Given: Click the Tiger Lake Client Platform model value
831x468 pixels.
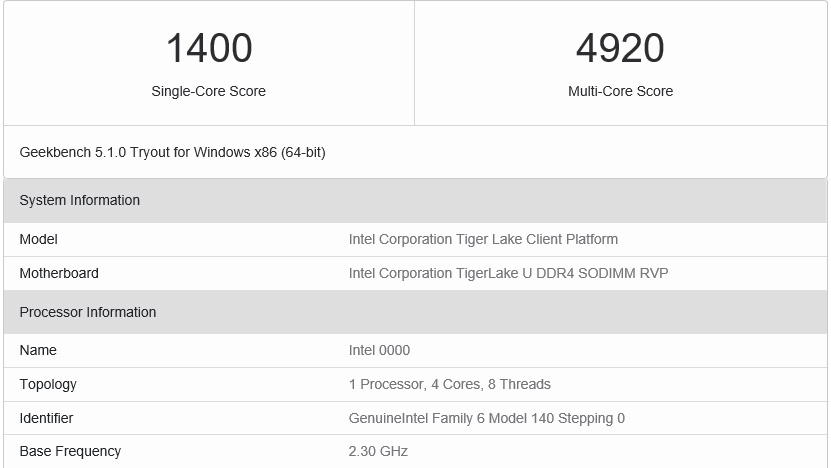Looking at the screenshot, I should click(x=483, y=239).
